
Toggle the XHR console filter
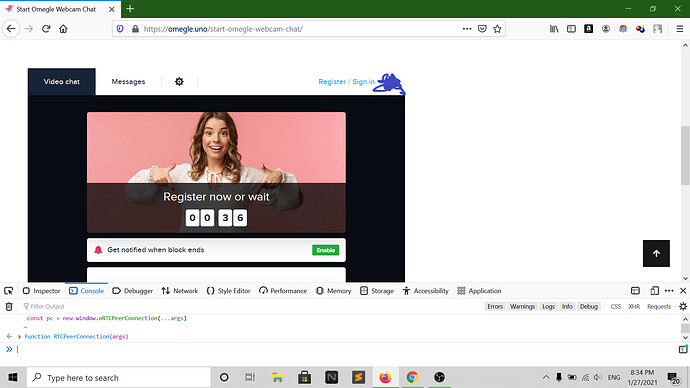634,307
